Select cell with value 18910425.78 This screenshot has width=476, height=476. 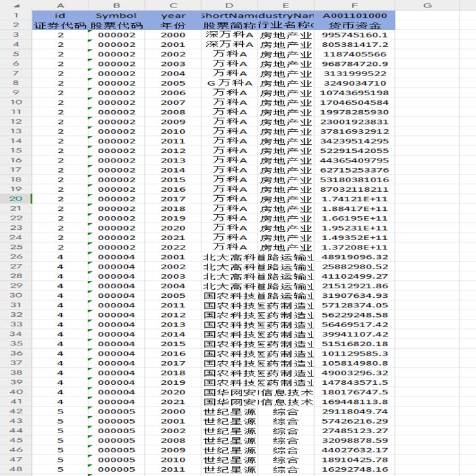[x=354, y=460]
